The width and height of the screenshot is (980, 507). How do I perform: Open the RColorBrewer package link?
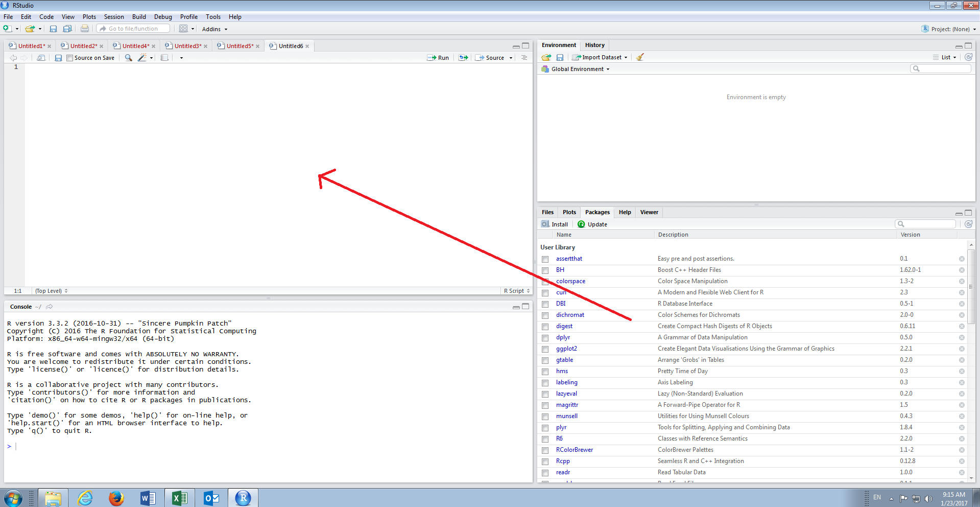(575, 450)
